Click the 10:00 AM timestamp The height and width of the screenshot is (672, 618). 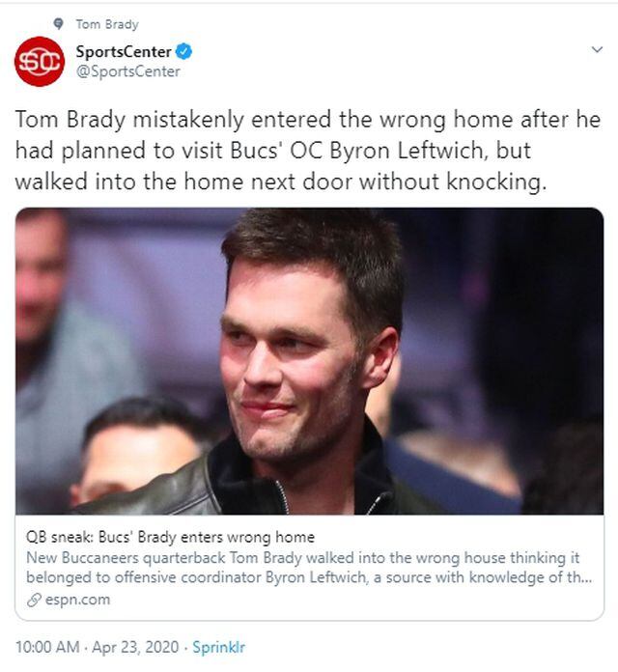click(46, 647)
